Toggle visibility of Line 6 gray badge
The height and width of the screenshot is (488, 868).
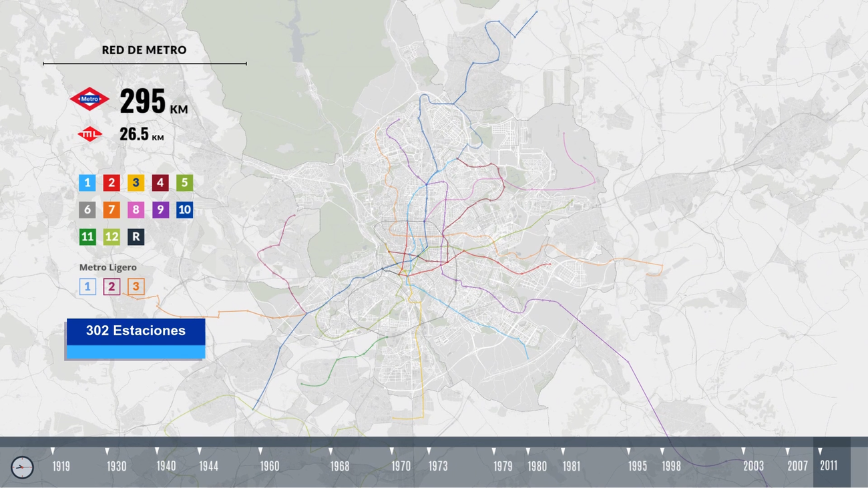[87, 210]
